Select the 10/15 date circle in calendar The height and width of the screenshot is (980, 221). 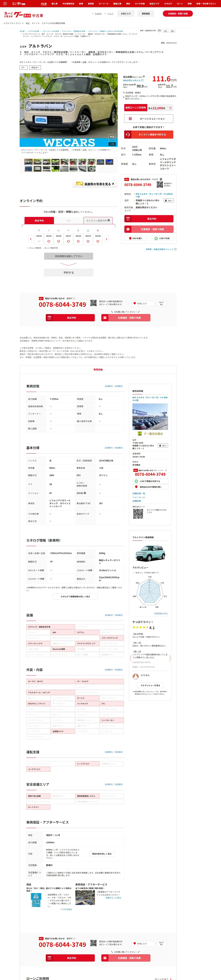[x=49, y=241]
